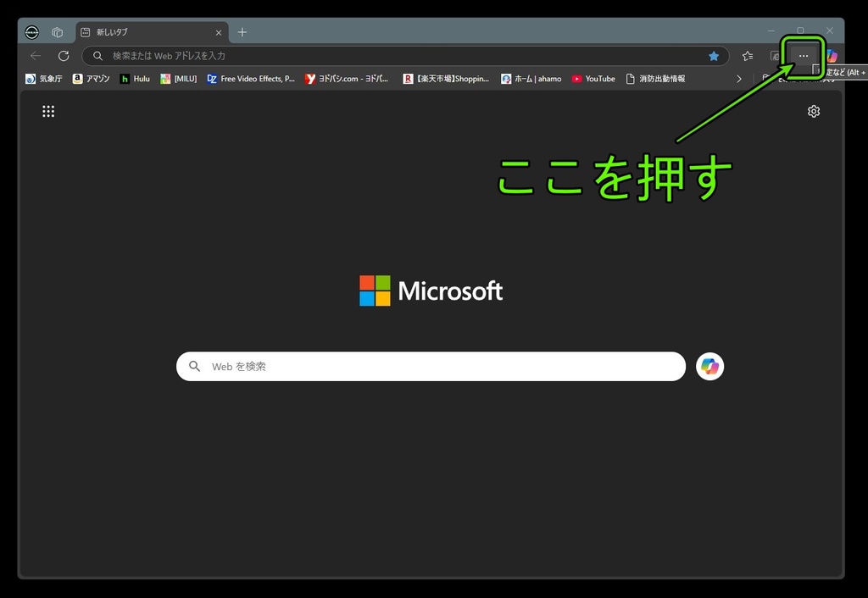This screenshot has width=868, height=598.
Task: Click the magnifier icon in the Web search box
Action: 194,366
